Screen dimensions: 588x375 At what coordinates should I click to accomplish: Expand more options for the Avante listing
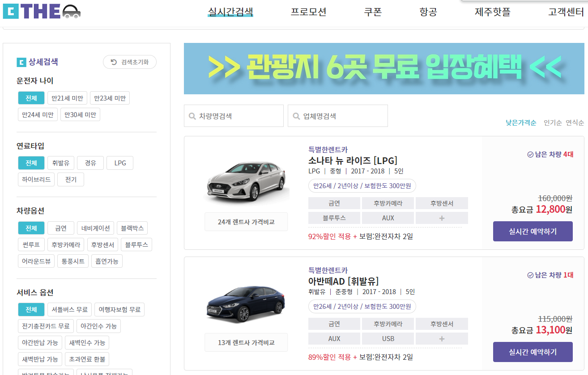pyautogui.click(x=441, y=338)
